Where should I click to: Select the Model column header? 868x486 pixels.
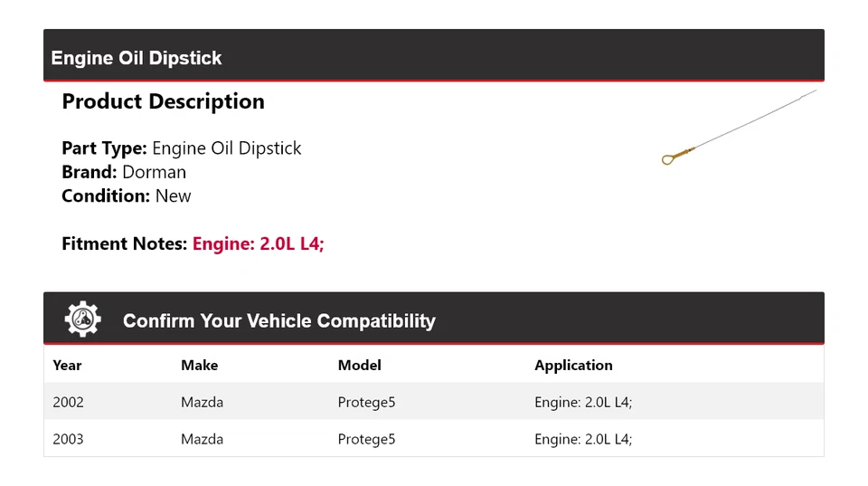pyautogui.click(x=359, y=366)
